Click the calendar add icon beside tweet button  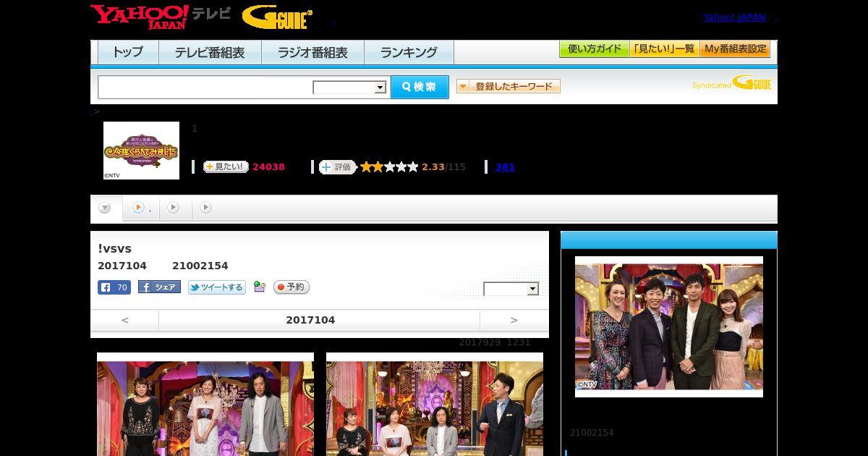point(260,287)
